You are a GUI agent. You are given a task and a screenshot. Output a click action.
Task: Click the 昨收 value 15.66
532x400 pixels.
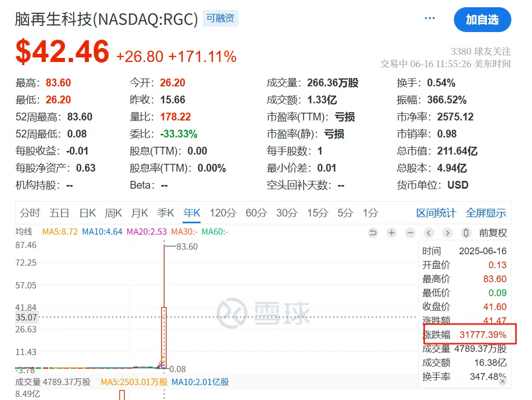click(x=173, y=100)
